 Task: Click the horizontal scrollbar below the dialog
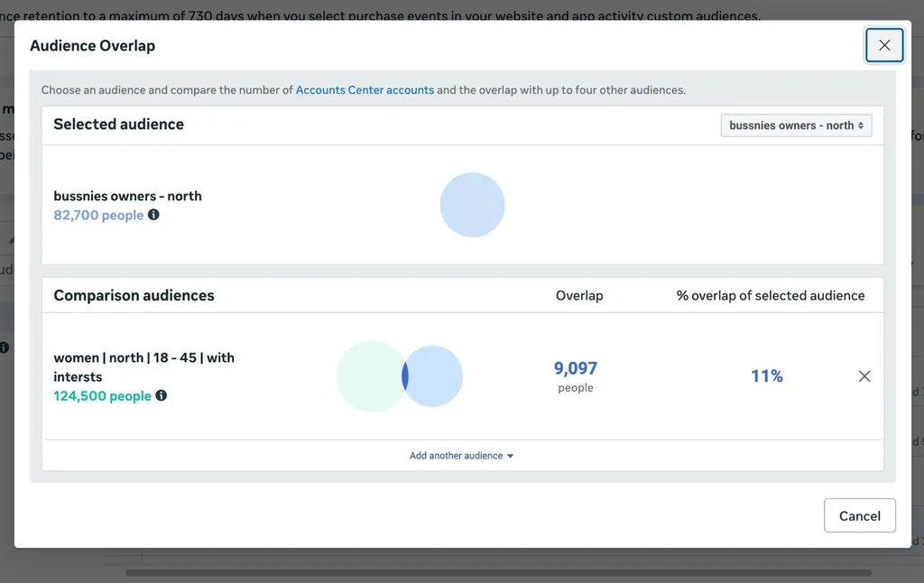click(498, 572)
